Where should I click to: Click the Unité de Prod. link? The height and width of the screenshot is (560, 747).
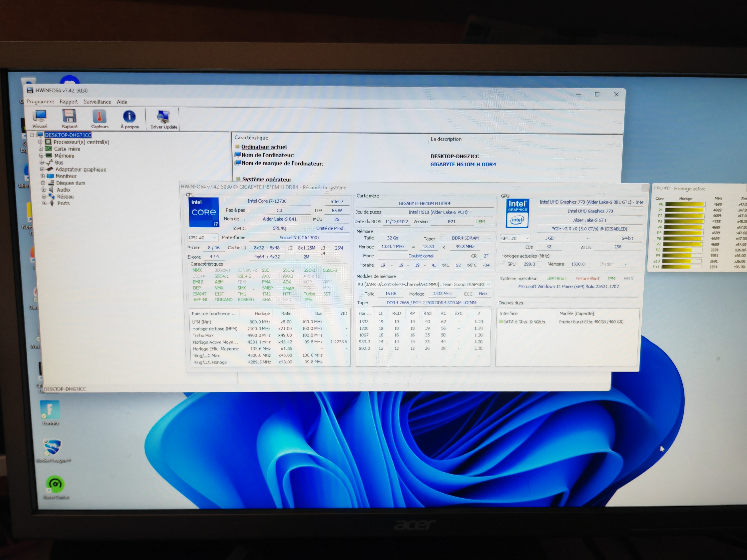[330, 228]
